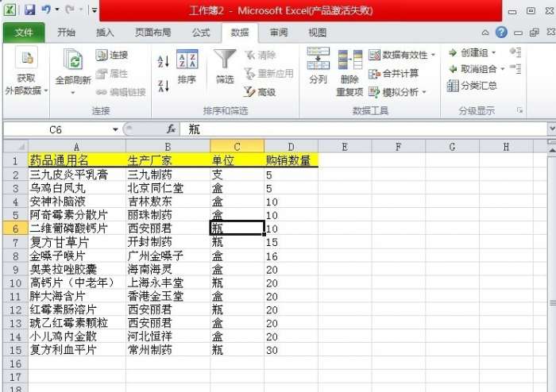This screenshot has width=556, height=392.
Task: Open Get External Data dropdown arrow
Action: [x=46, y=91]
